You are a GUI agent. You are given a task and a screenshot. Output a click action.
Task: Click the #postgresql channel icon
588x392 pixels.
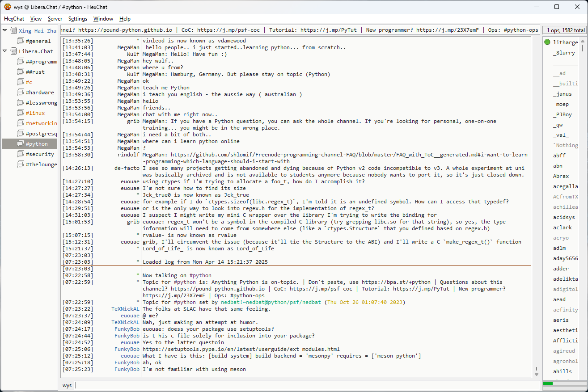(20, 134)
